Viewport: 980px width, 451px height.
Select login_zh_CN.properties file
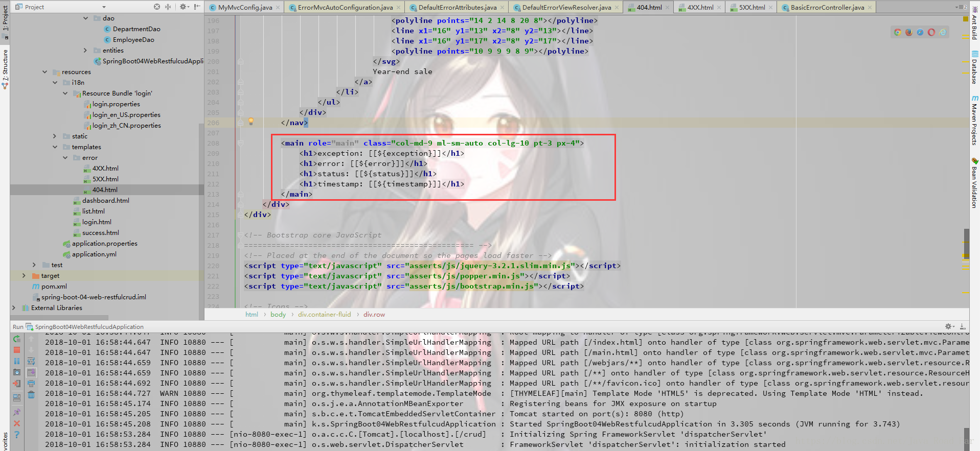click(122, 125)
